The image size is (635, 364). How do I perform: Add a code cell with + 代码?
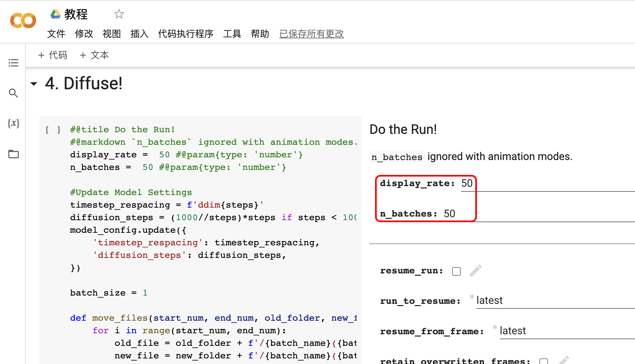(53, 55)
